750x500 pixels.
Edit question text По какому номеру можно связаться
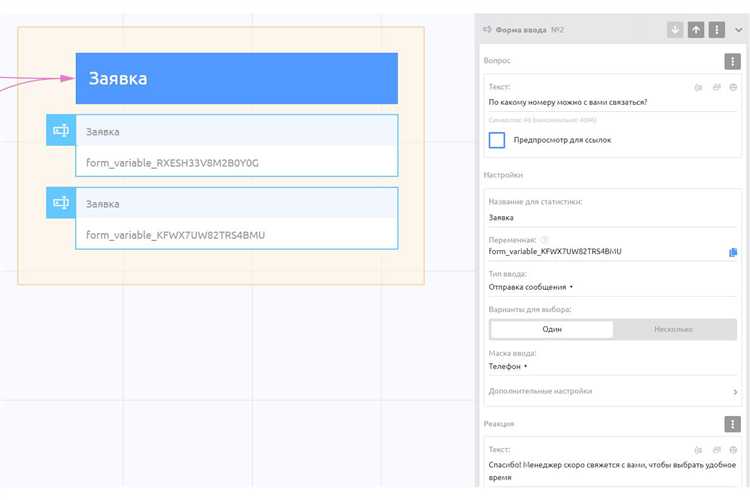[x=612, y=102]
